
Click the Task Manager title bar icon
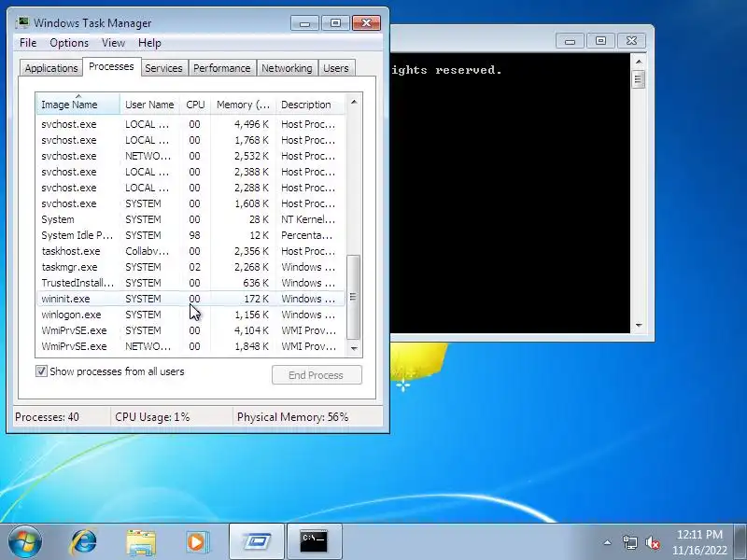(x=21, y=22)
